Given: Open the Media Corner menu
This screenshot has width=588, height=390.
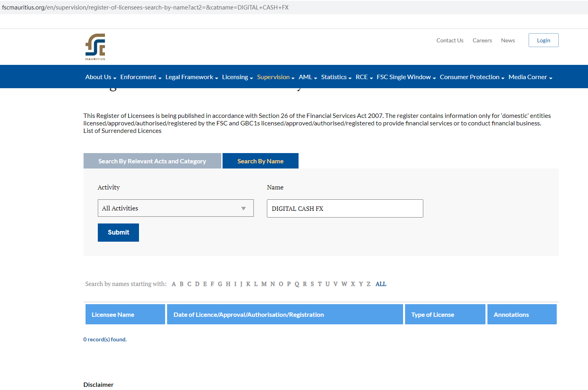Looking at the screenshot, I should tap(530, 77).
